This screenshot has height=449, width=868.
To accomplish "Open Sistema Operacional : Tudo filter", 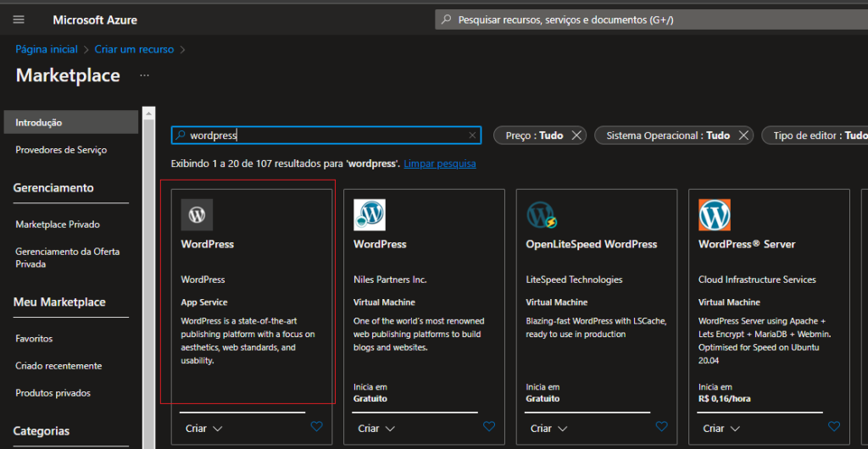I will [668, 136].
